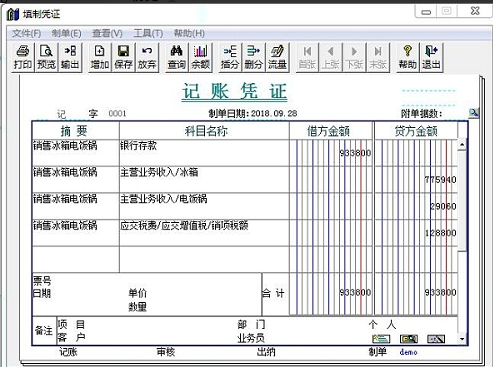Click the scrollbar up arrow
The height and width of the screenshot is (367, 493).
[x=462, y=145]
